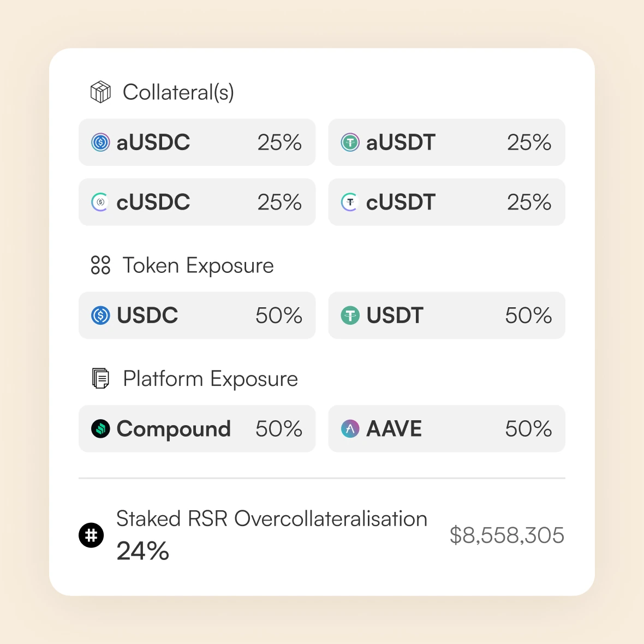Click the black RSR hash icon
This screenshot has width=644, height=644.
click(91, 535)
